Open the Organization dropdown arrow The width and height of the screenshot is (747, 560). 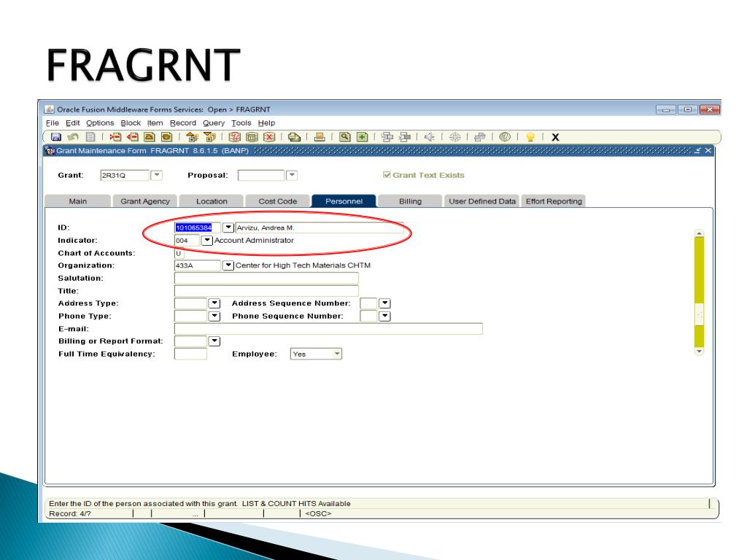point(228,265)
